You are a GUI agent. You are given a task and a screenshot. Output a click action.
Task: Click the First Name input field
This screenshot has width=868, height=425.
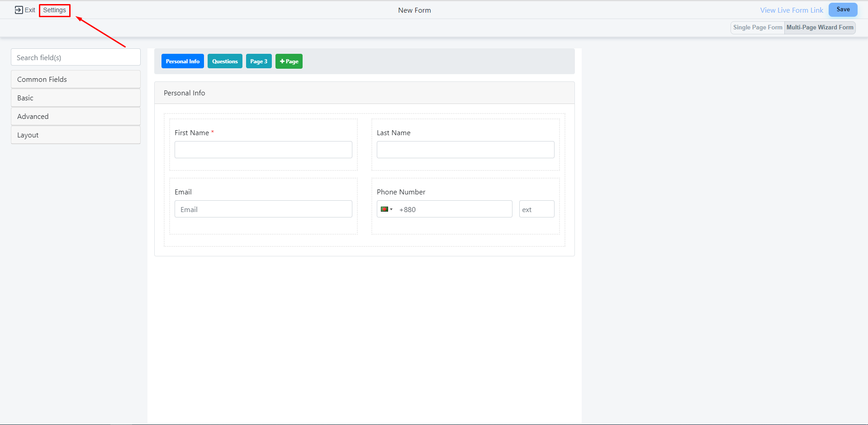click(263, 150)
